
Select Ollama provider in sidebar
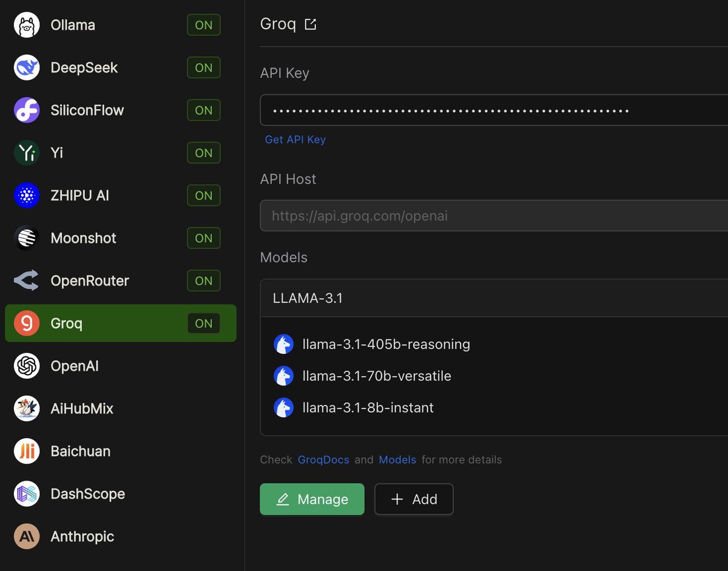120,25
